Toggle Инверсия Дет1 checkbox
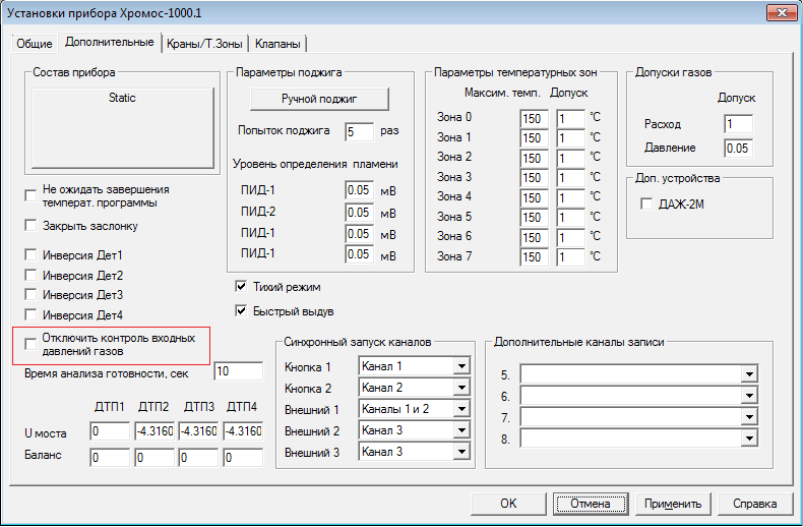 pyautogui.click(x=30, y=255)
